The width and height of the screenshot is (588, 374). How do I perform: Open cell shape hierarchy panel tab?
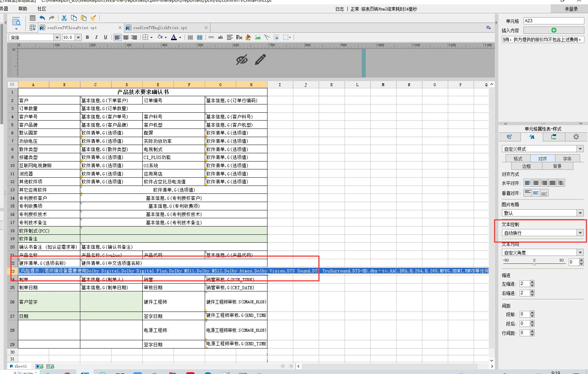pyautogui.click(x=554, y=137)
